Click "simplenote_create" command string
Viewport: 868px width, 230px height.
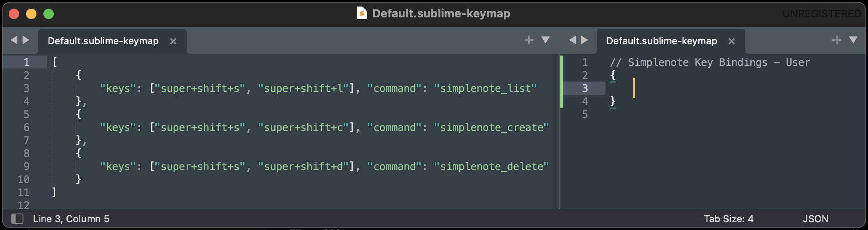491,128
